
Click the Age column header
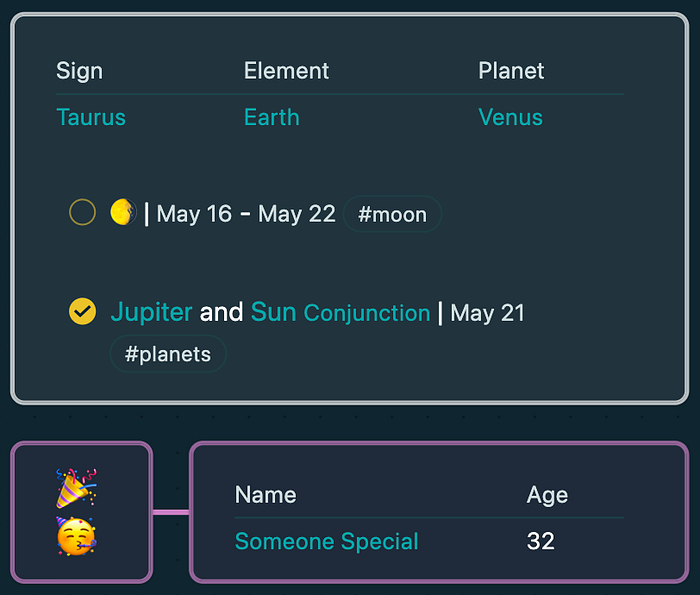click(x=547, y=494)
